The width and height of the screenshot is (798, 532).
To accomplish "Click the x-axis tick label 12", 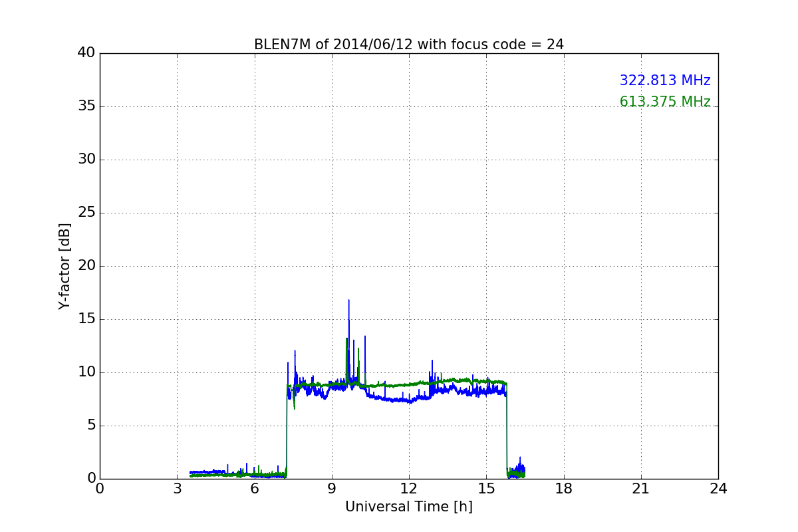I will [x=409, y=488].
